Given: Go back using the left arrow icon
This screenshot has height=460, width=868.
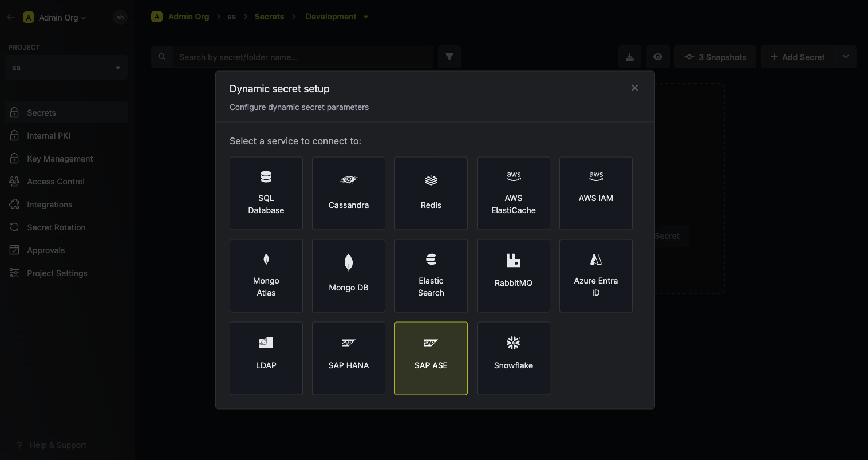Looking at the screenshot, I should (11, 17).
